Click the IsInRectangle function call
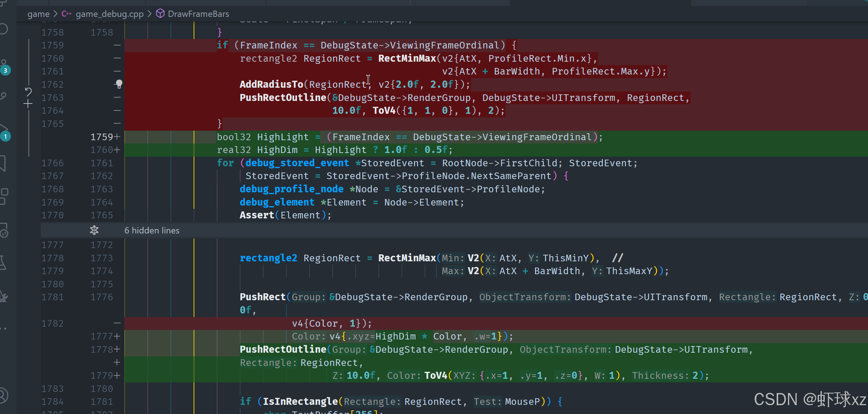The height and width of the screenshot is (414, 868). click(x=300, y=402)
